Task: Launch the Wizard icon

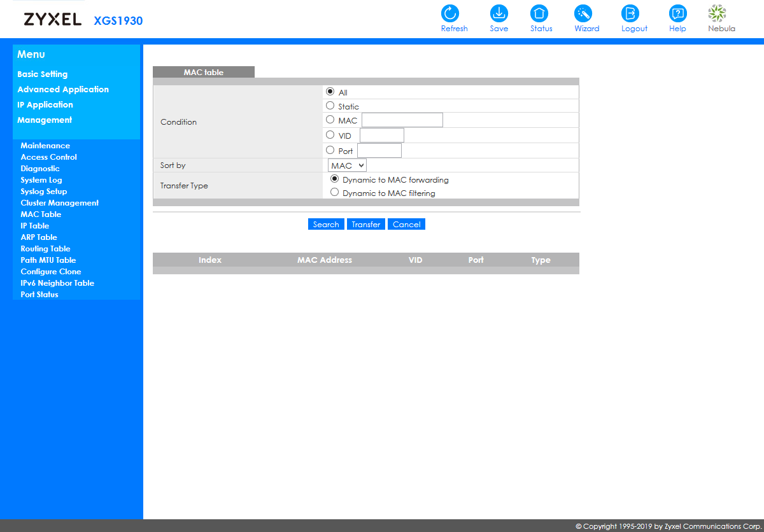Action: tap(583, 13)
